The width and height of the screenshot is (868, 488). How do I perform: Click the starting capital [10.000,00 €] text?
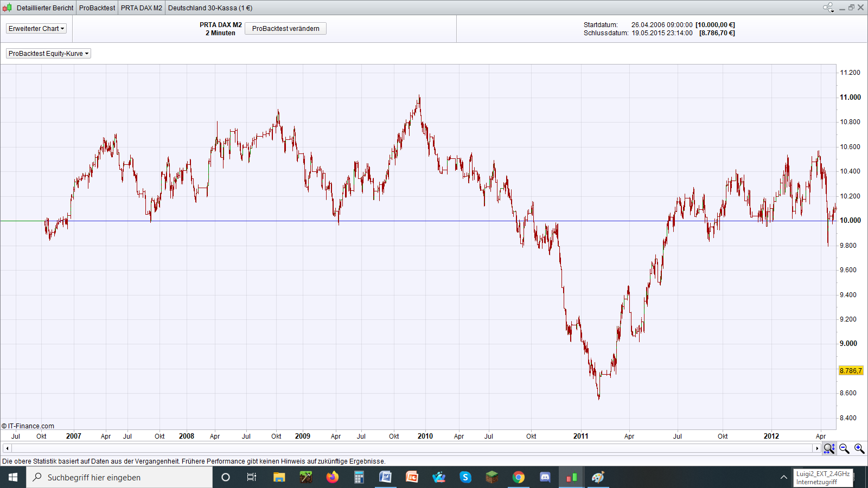pos(716,25)
